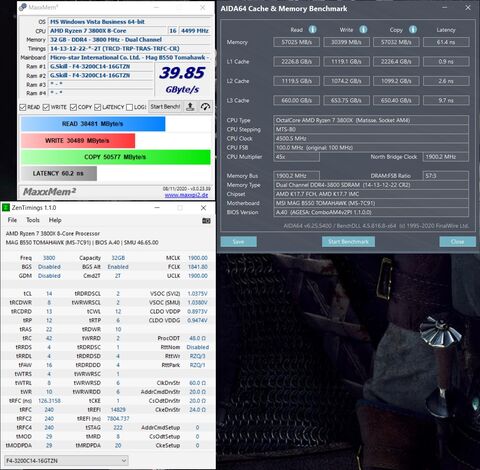This screenshot has width=480, height=470.
Task: Click Memory Latency value 61.4 ns
Action: (446, 42)
